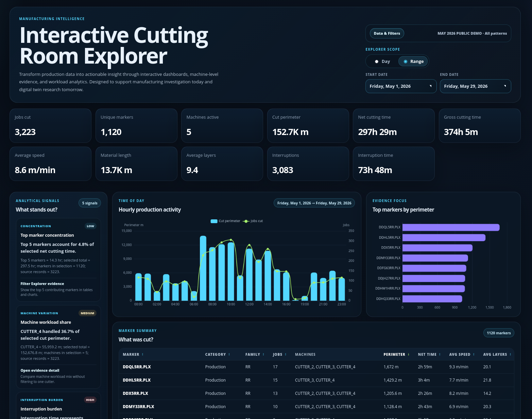Viewport: 532px width, 419px height.
Task: Sort table by Jobs column
Action: click(x=279, y=354)
